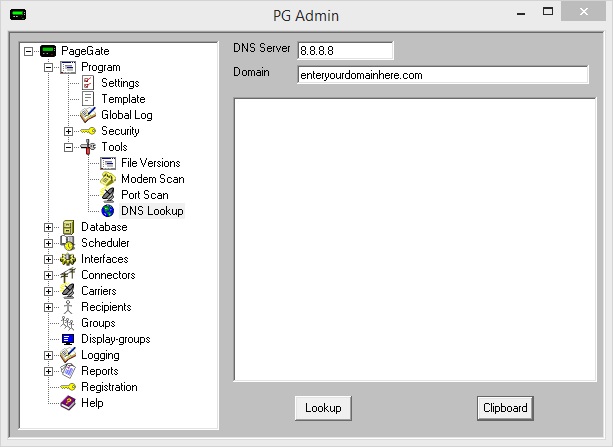The image size is (613, 447).
Task: Select the Help tree label
Action: click(92, 403)
